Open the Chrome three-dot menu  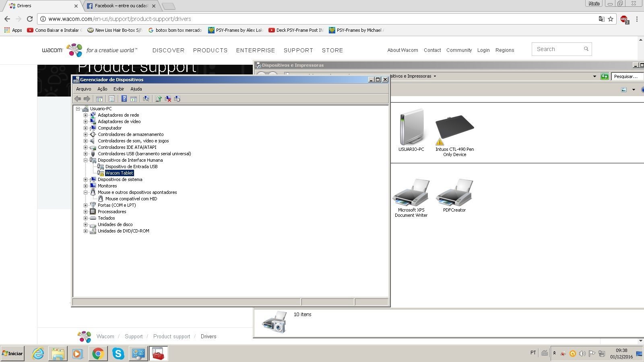point(637,19)
